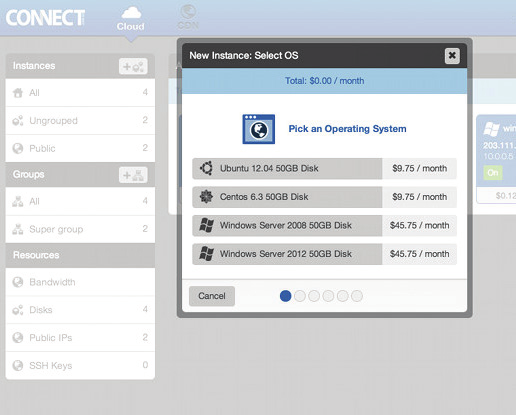
Task: Click the globe icon above CDN
Action: pos(188,12)
